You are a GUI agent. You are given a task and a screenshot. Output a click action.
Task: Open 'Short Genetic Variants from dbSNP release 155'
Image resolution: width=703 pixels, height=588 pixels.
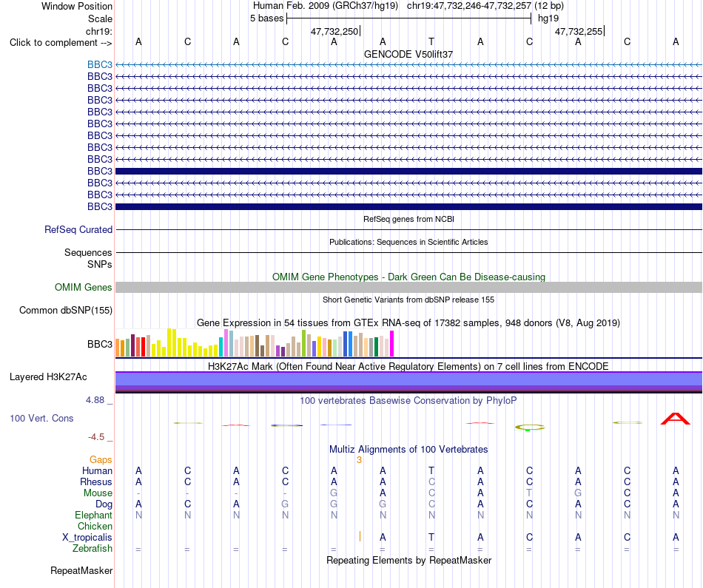click(x=408, y=300)
